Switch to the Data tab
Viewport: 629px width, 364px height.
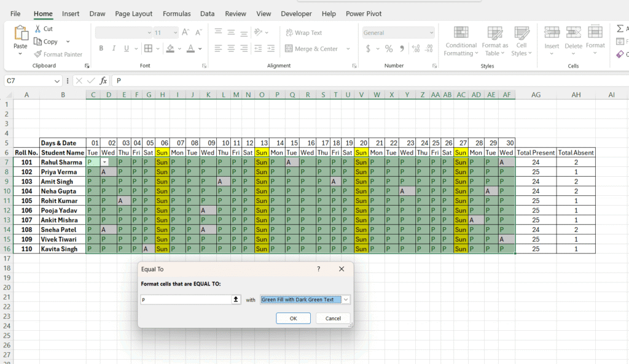(207, 14)
